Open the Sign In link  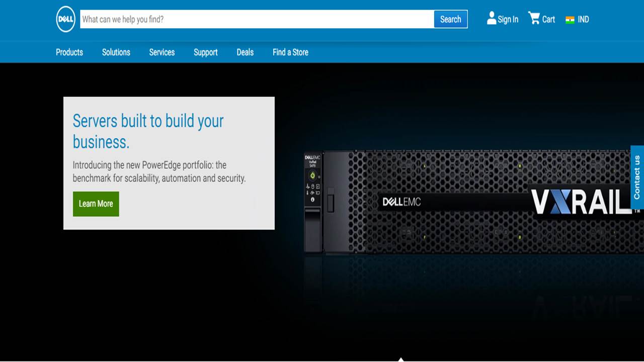pos(508,20)
